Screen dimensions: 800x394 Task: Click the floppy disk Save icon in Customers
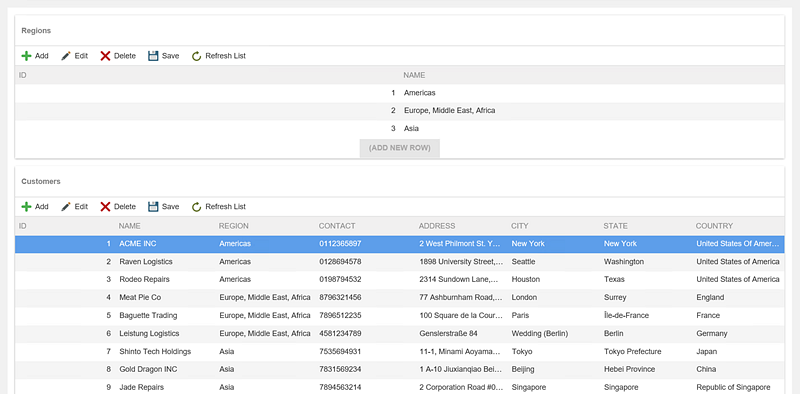click(x=153, y=207)
